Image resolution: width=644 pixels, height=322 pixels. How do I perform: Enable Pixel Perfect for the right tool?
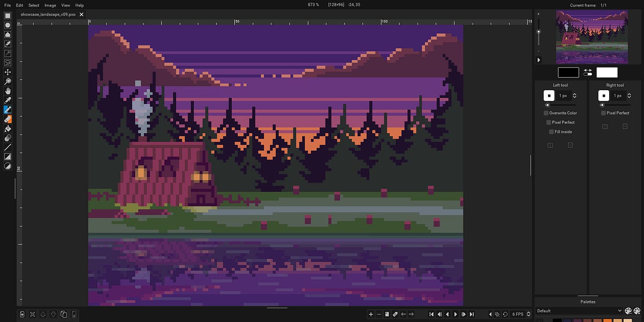pyautogui.click(x=603, y=113)
